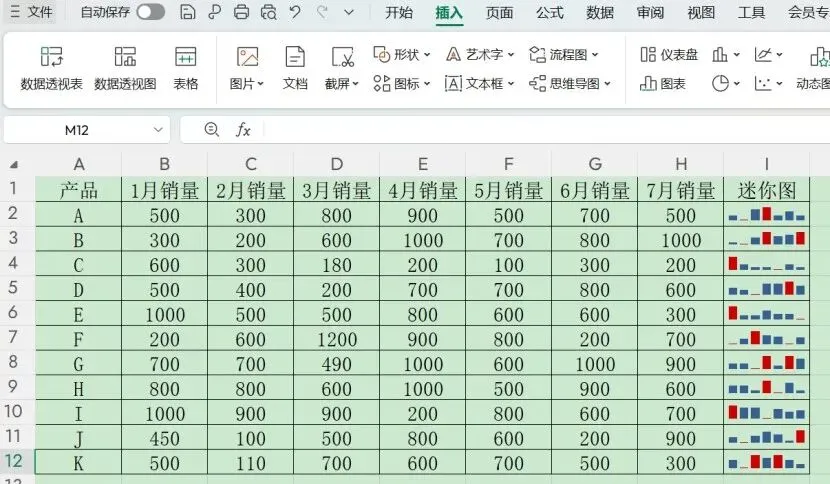This screenshot has width=830, height=484.
Task: Click the 3月销量 header cell
Action: pos(336,190)
